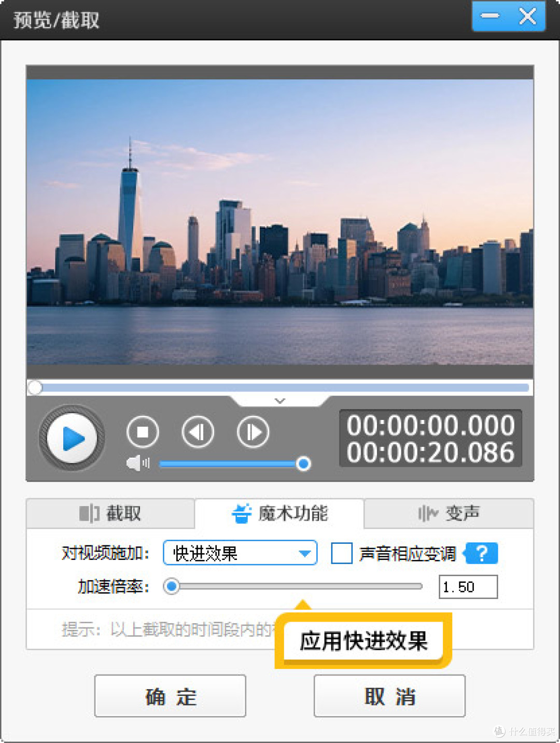Screen dimensions: 560x743
Task: Collapse the panel with the chevron below the progress bar
Action: 280,401
